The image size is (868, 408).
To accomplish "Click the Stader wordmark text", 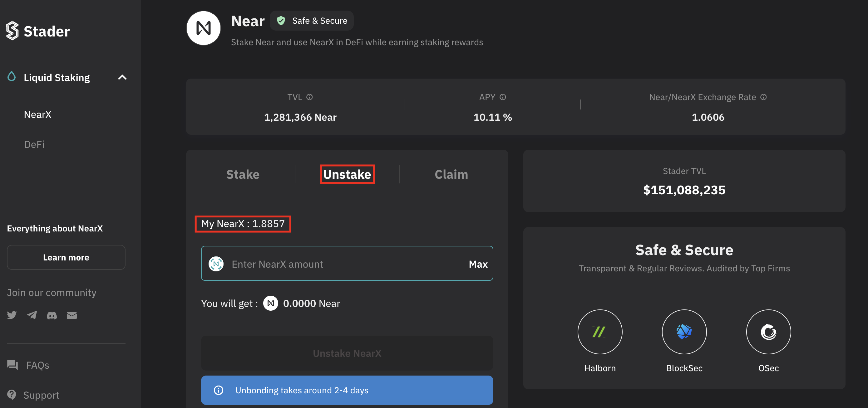I will pos(47,31).
